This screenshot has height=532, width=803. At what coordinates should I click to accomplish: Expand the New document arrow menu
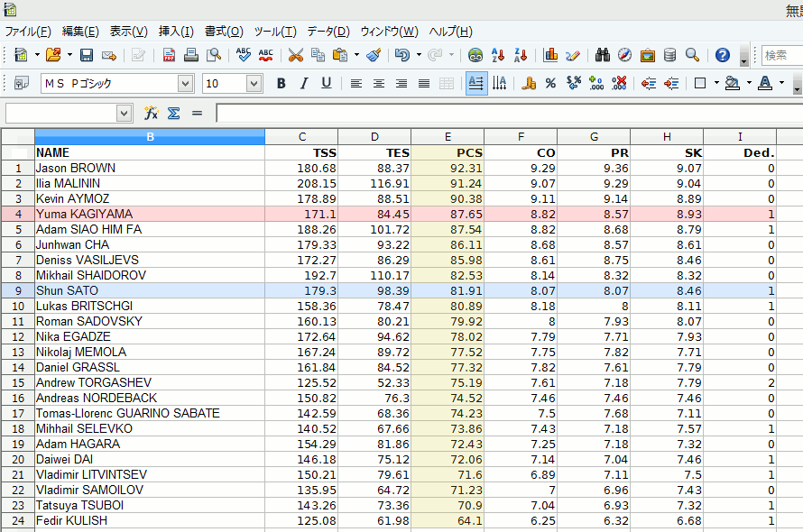pos(37,55)
